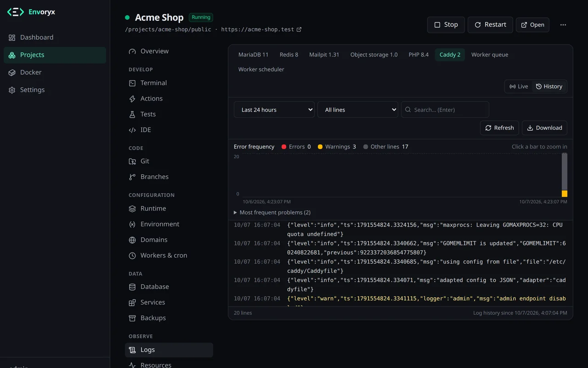This screenshot has width=588, height=368.
Task: Click the Warnings 3 legend entry
Action: tap(337, 147)
